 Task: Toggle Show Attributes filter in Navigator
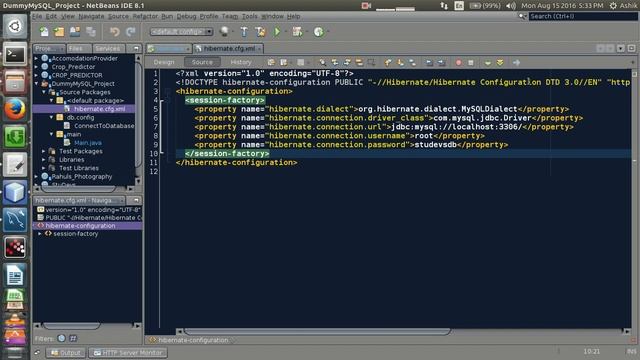point(62,338)
